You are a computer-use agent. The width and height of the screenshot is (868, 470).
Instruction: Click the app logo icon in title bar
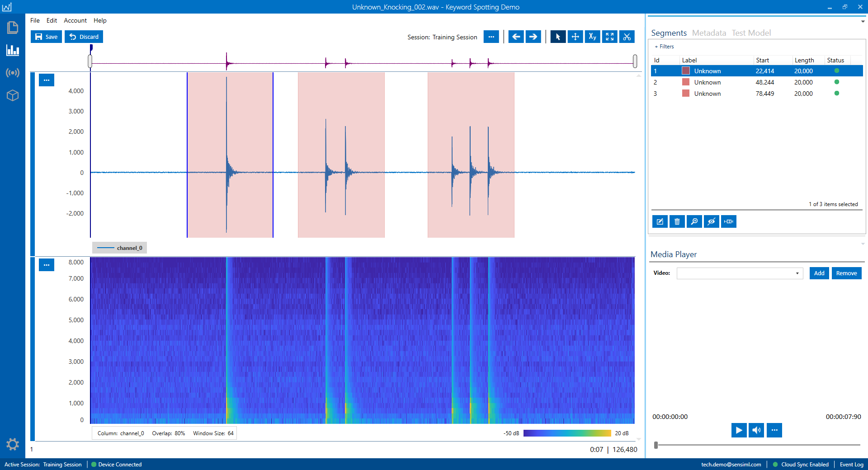(7, 7)
